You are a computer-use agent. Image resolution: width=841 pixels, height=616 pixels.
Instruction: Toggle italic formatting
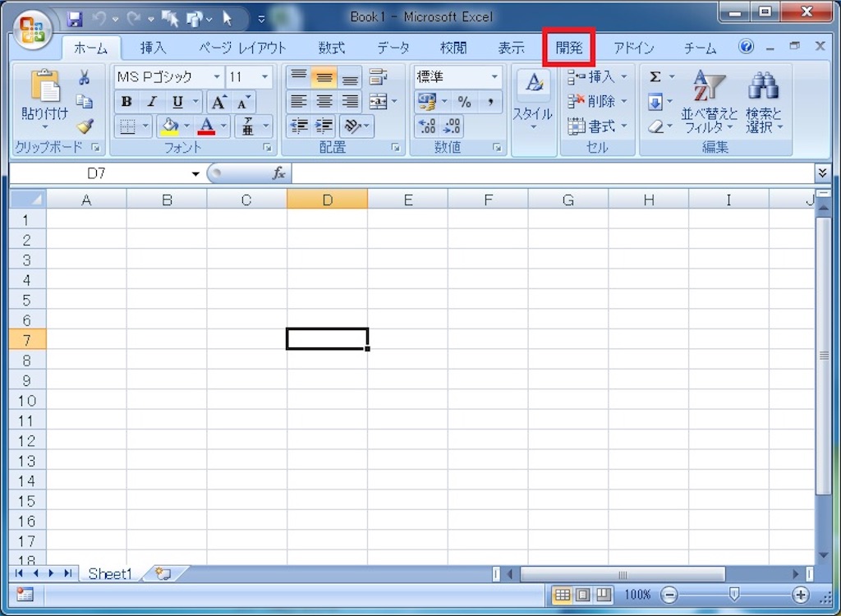[152, 101]
